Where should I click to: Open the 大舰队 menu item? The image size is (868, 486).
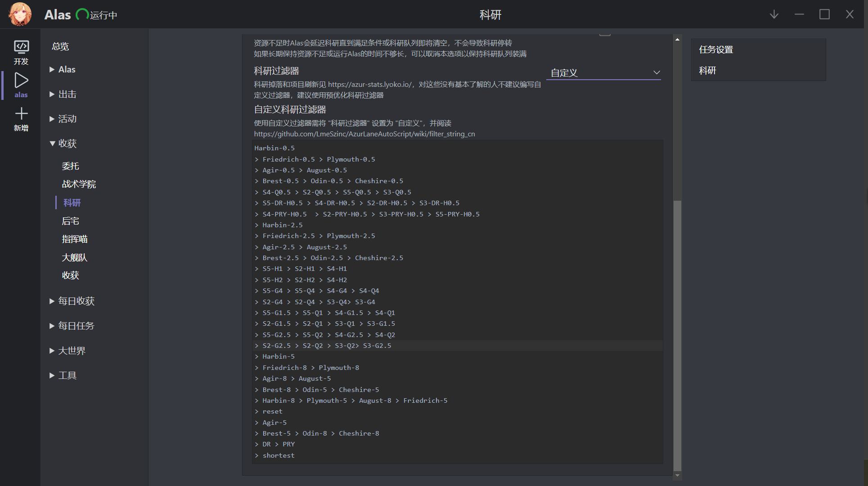[75, 257]
